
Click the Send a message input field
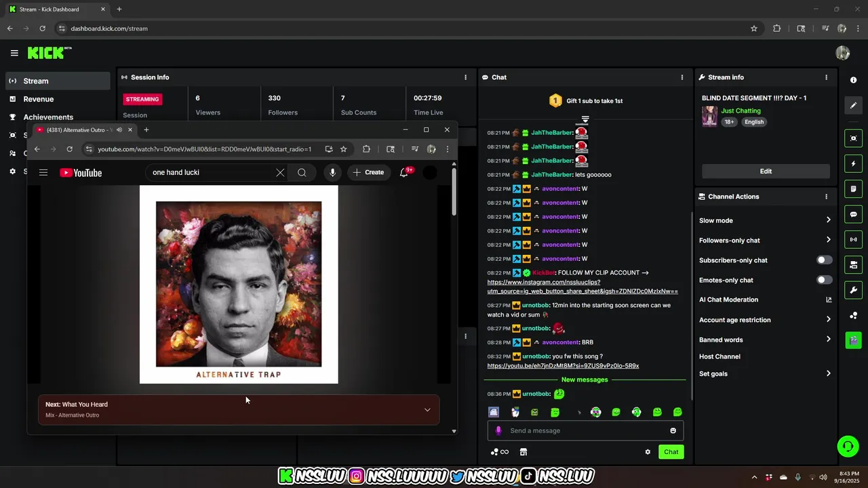pos(585,430)
